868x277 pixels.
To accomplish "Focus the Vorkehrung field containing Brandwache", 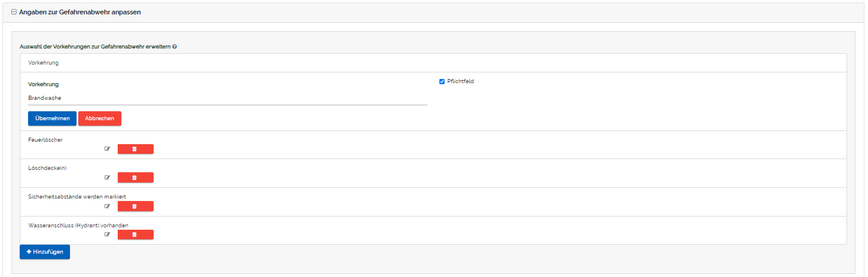I will [227, 98].
